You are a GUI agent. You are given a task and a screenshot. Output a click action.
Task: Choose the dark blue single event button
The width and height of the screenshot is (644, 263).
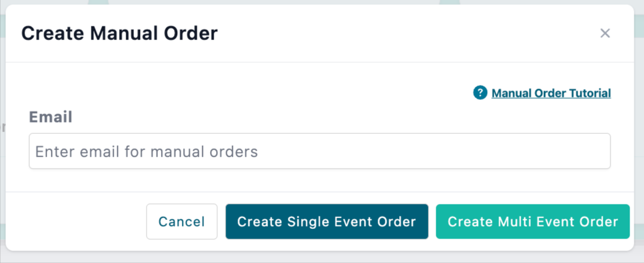327,222
